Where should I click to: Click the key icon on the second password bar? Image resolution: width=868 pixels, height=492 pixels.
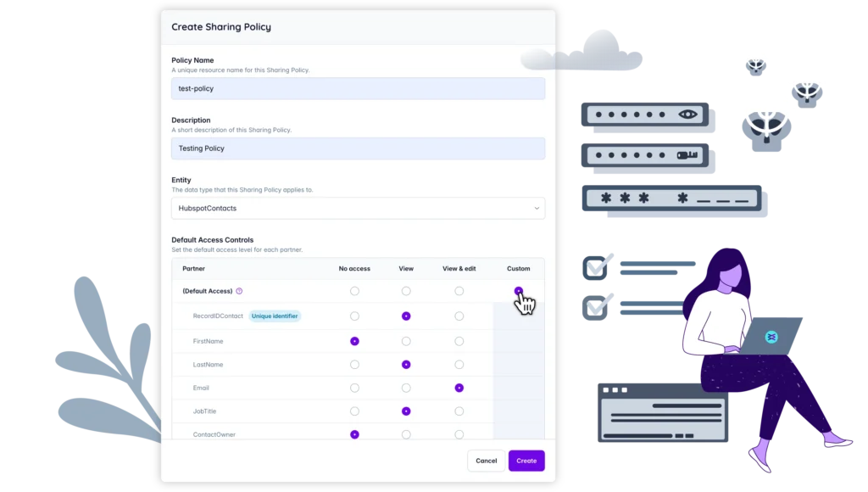[x=687, y=155]
